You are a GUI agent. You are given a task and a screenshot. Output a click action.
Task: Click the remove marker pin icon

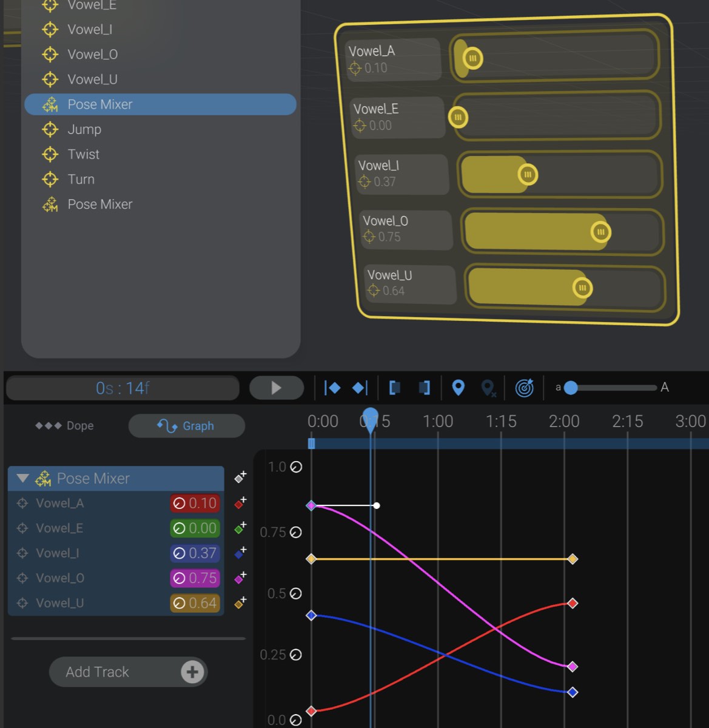(x=489, y=387)
